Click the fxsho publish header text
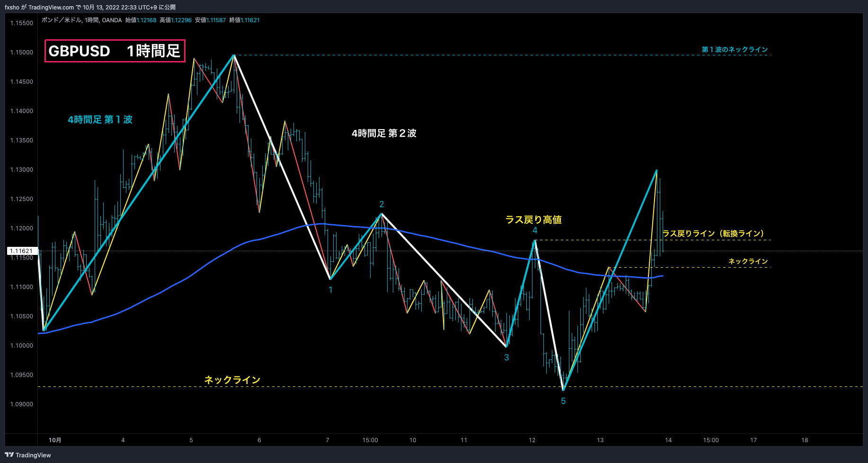 coord(90,7)
